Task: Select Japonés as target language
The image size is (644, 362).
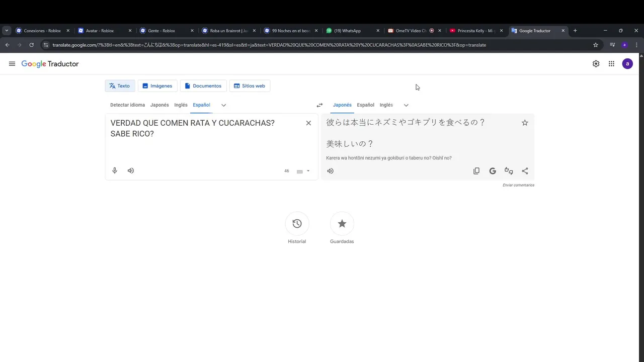Action: click(x=342, y=105)
